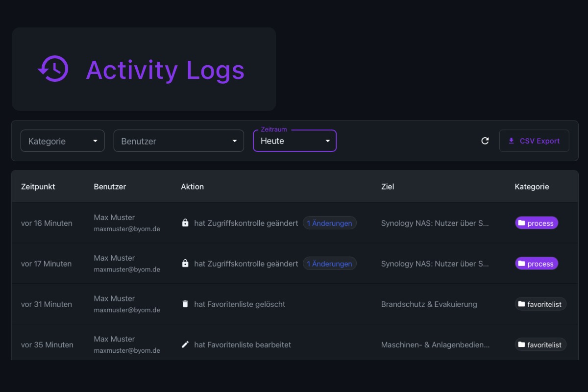Click 'Synology NAS: Nutzer über S...' in the Ziel column
Viewport: 588px width, 392px height.
click(435, 223)
